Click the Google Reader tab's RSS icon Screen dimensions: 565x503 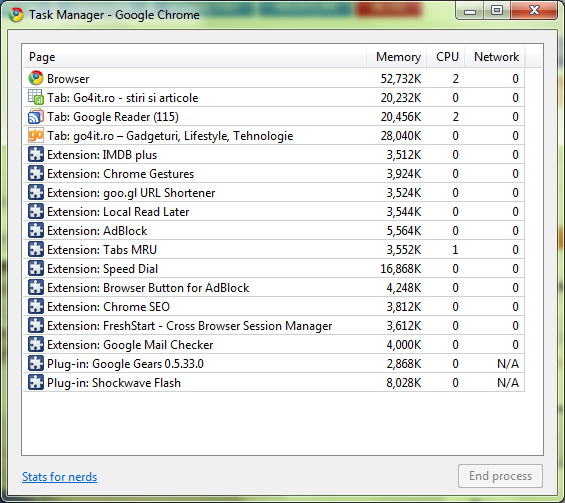pyautogui.click(x=36, y=116)
